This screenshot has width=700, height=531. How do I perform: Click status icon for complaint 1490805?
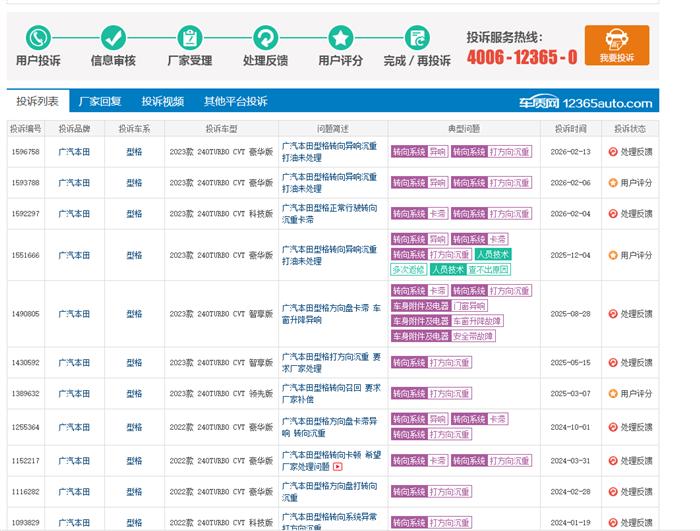pos(613,314)
